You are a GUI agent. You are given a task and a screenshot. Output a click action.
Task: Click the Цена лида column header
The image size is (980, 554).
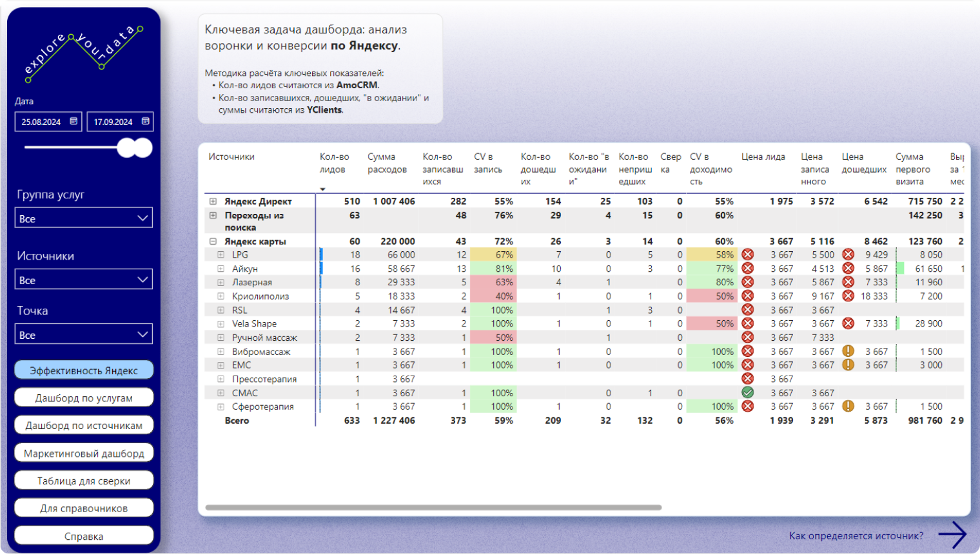[x=763, y=157]
